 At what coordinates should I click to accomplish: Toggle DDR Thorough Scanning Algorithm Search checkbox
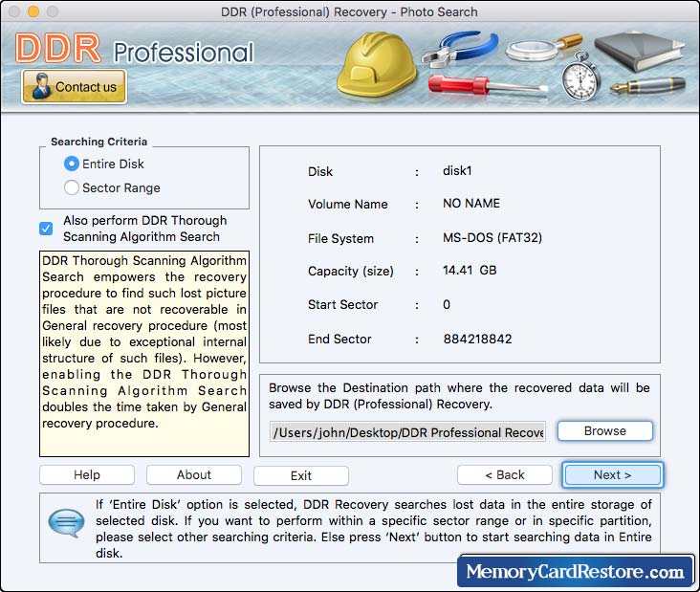(46, 229)
